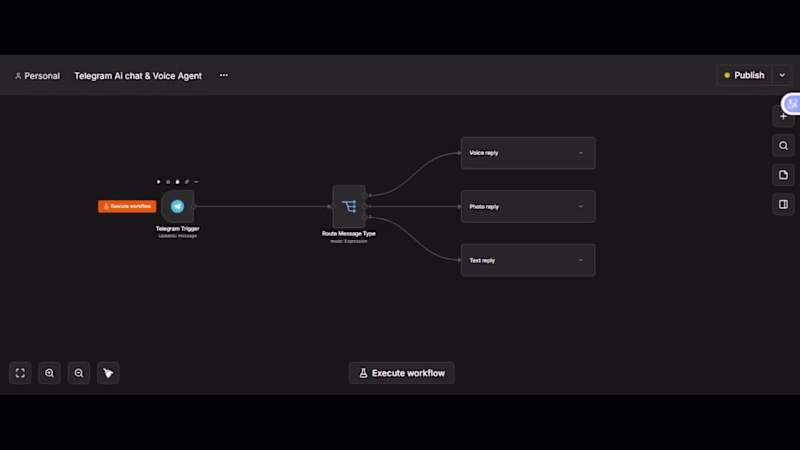
Task: Click the AI assistant bubble at right edge
Action: tap(791, 104)
